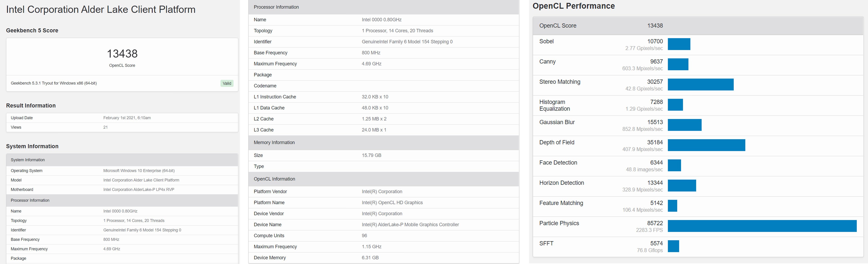Click the SFFT result bar
Screen dimensions: 868x264
673,246
